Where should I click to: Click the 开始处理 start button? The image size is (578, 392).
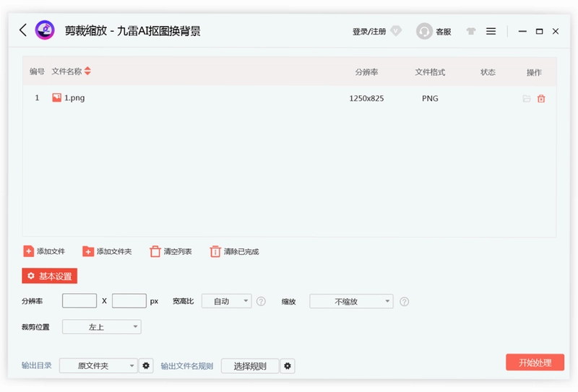[x=535, y=362]
